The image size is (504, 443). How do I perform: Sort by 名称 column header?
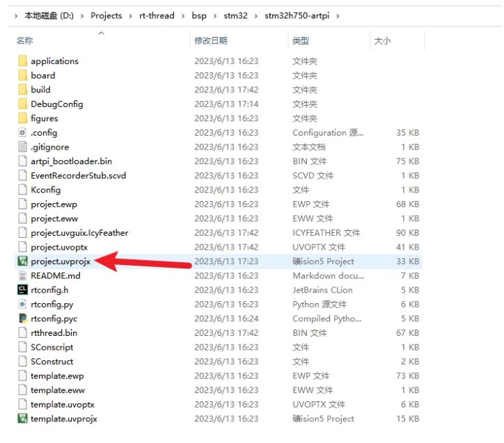pos(25,41)
